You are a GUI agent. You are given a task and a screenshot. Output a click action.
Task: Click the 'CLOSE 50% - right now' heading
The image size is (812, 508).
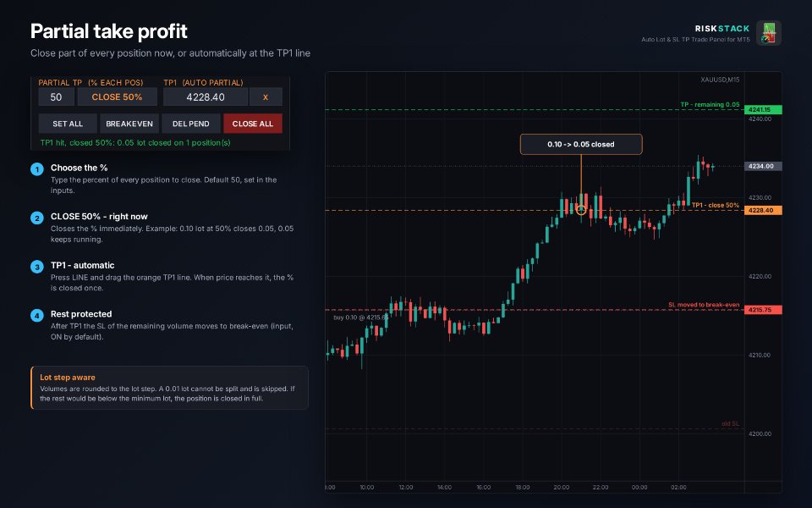[x=99, y=217]
